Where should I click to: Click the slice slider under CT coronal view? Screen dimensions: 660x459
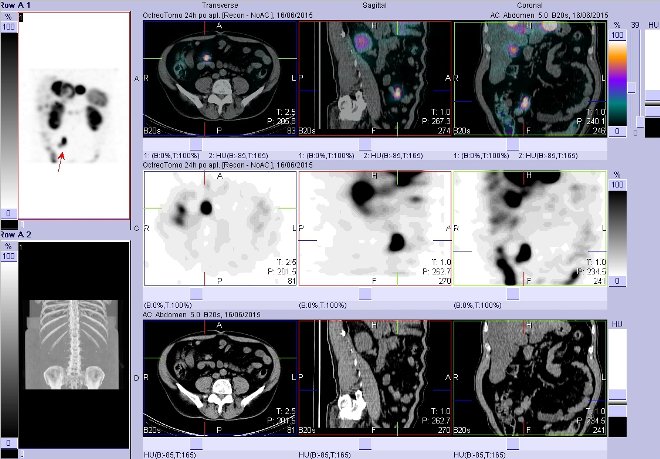click(x=529, y=442)
